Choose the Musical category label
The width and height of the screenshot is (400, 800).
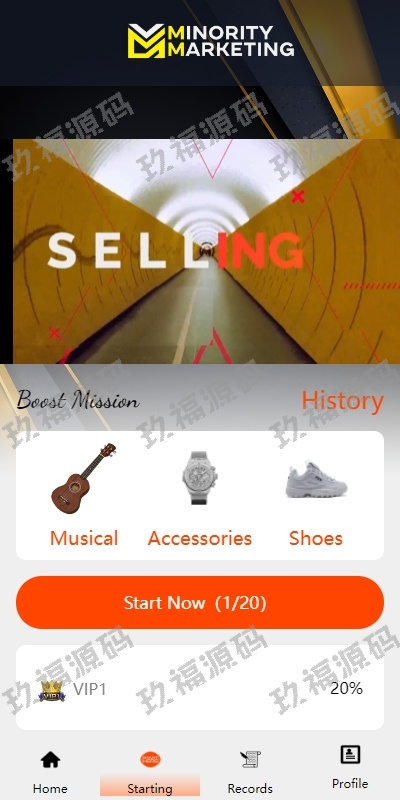tap(84, 538)
